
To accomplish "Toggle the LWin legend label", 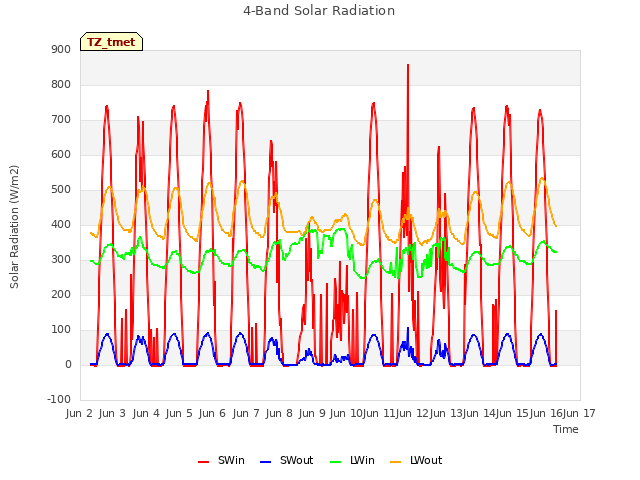I will (x=362, y=460).
